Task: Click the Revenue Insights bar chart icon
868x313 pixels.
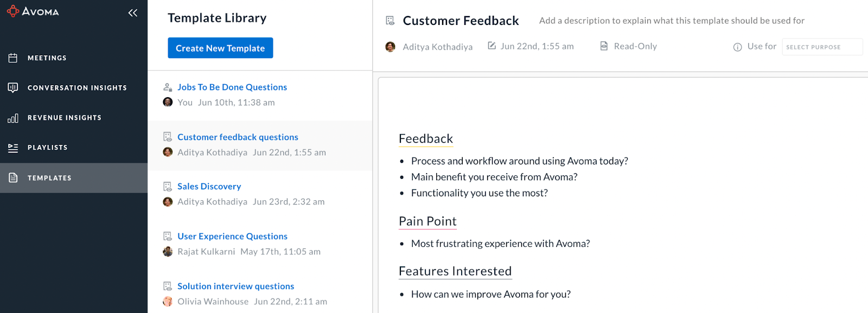Action: point(13,118)
